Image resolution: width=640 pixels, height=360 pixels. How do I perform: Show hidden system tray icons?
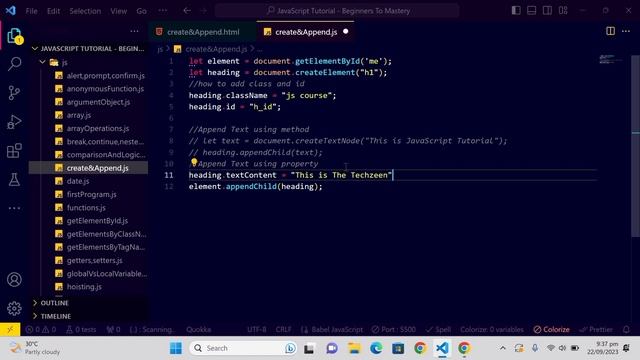point(503,348)
